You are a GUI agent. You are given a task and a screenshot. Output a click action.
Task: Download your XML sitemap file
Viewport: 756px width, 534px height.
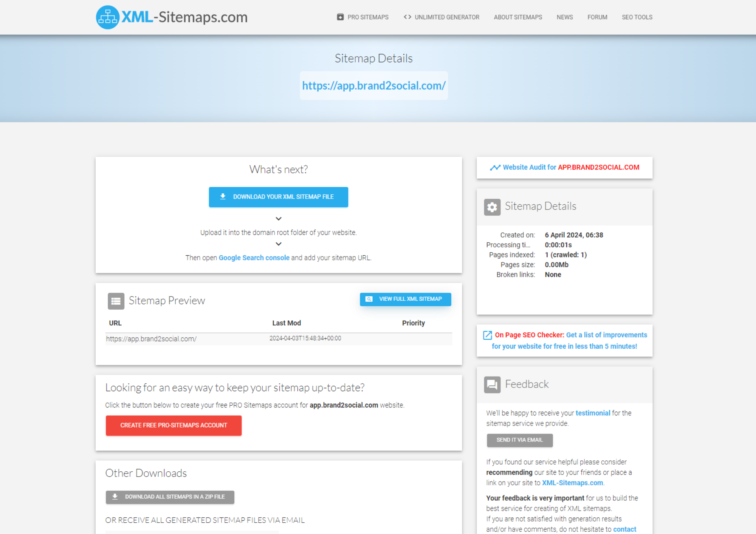click(278, 197)
